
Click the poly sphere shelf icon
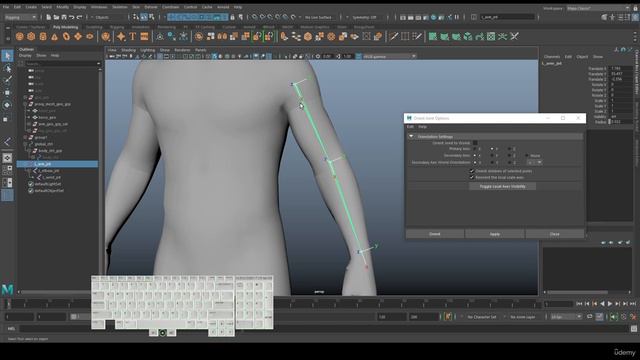(20, 37)
